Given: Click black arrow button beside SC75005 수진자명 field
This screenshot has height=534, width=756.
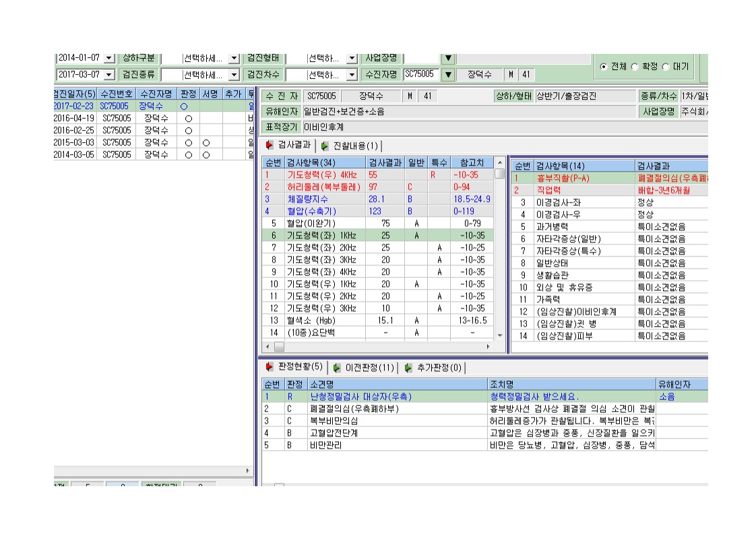Looking at the screenshot, I should coord(448,75).
